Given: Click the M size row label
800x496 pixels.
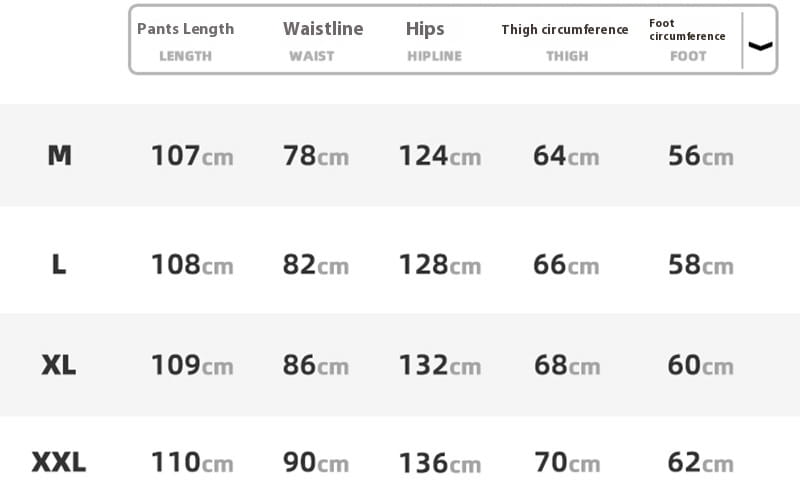Looking at the screenshot, I should (x=60, y=155).
